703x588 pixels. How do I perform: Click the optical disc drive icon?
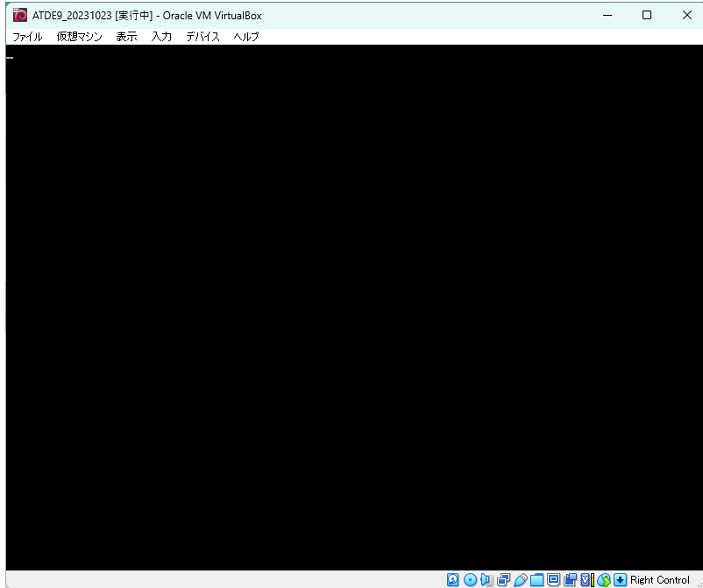click(x=470, y=579)
